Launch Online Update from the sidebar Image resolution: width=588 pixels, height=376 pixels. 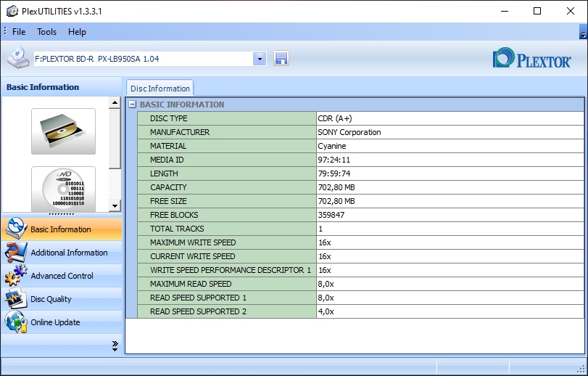[55, 322]
